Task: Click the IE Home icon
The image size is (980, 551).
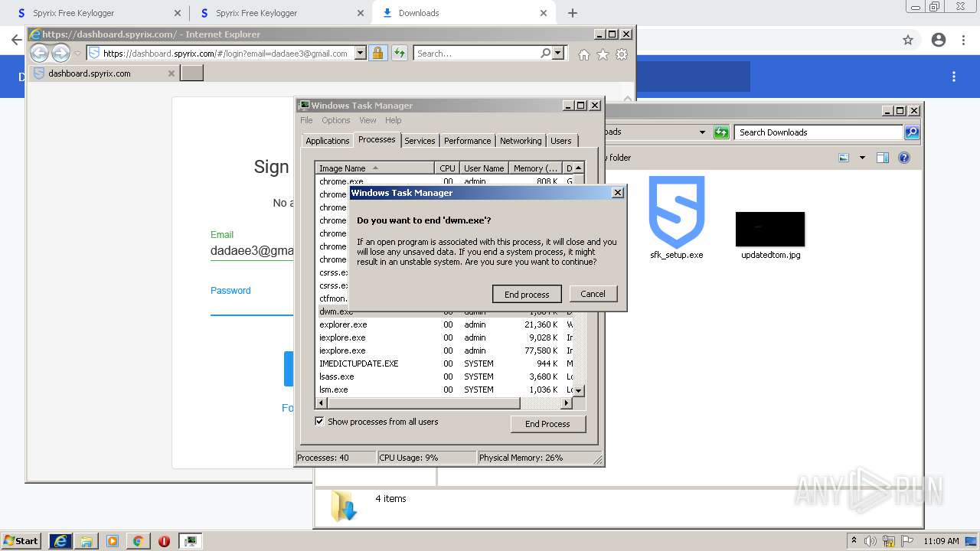Action: 584,54
